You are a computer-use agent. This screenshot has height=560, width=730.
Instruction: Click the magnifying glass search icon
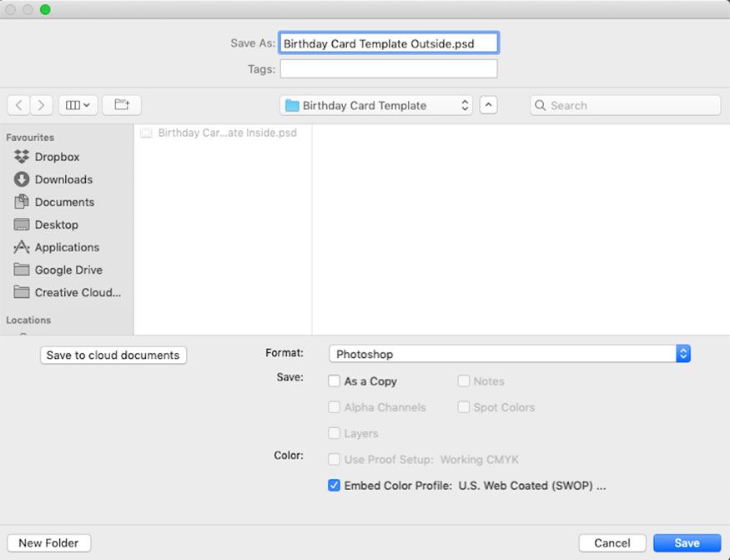coord(540,105)
